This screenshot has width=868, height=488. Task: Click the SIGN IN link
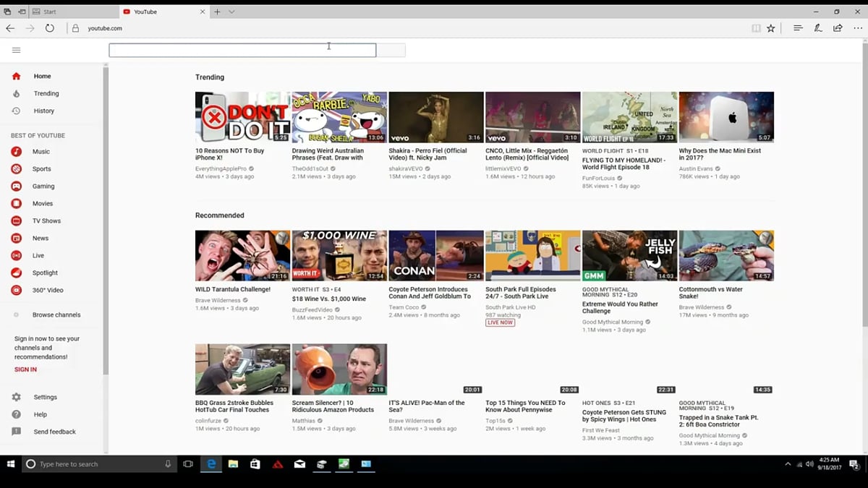pyautogui.click(x=25, y=369)
